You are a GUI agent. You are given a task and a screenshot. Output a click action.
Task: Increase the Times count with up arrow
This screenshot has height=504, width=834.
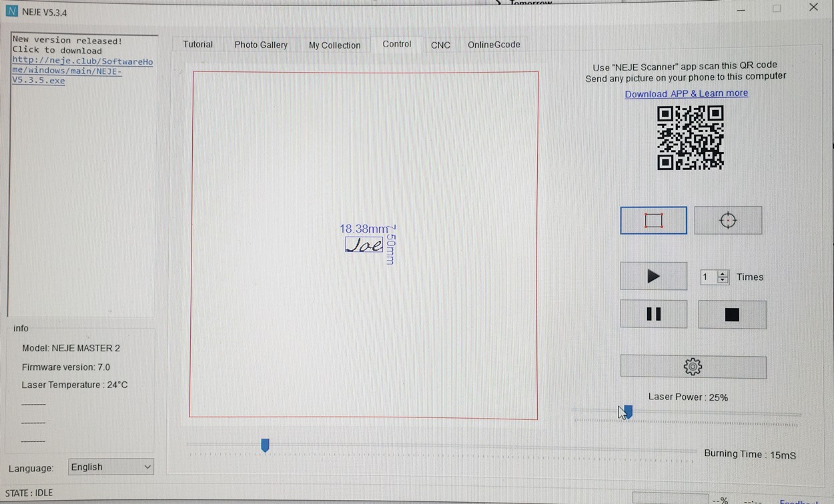pyautogui.click(x=723, y=273)
